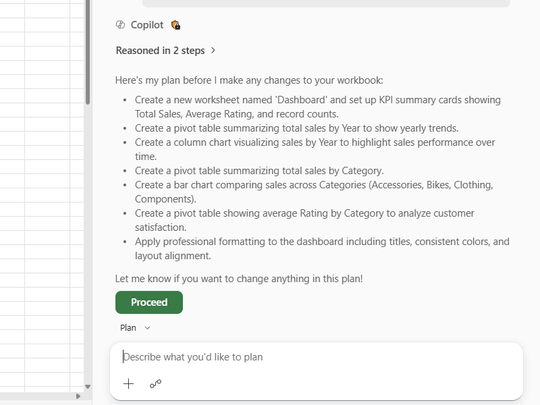Viewport: 540px width, 405px height.
Task: Click the 'Copilot' name label
Action: pyautogui.click(x=147, y=25)
